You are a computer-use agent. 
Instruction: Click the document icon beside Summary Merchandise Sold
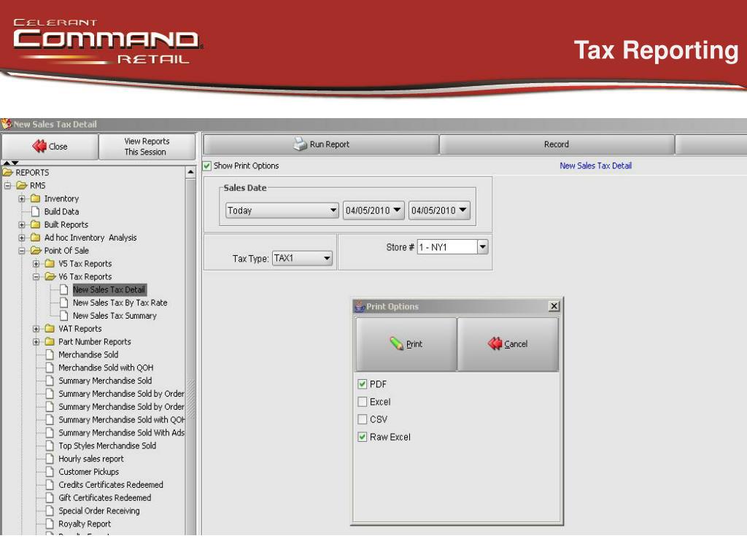(50, 381)
